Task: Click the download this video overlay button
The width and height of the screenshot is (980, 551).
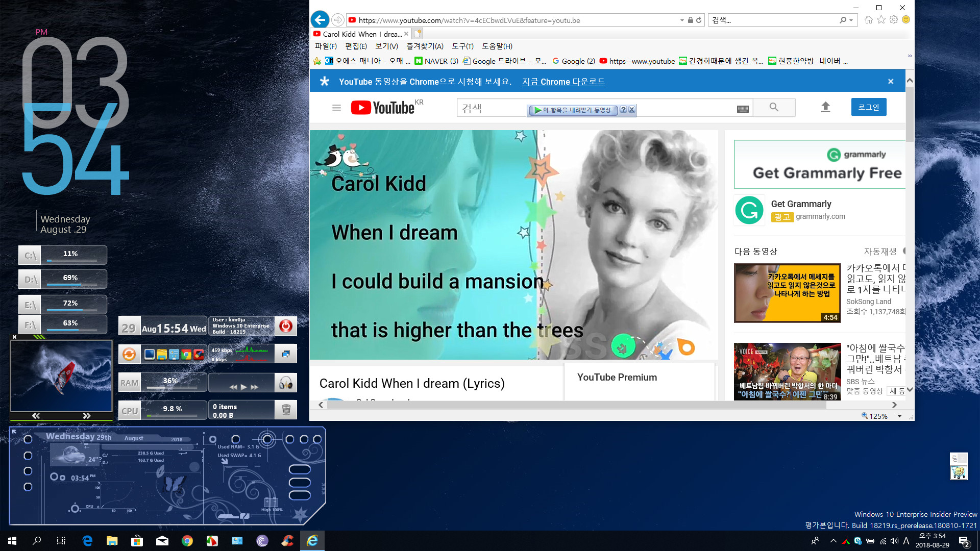Action: coord(573,110)
